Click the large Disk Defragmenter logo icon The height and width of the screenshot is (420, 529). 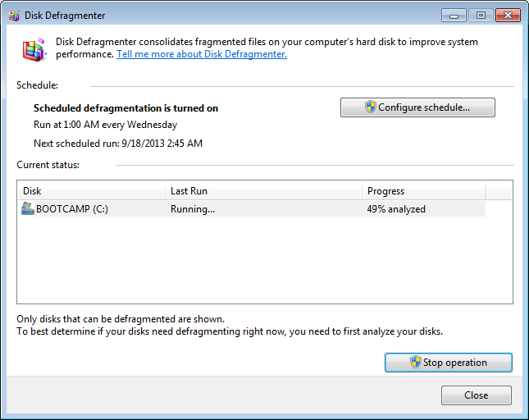click(x=34, y=50)
